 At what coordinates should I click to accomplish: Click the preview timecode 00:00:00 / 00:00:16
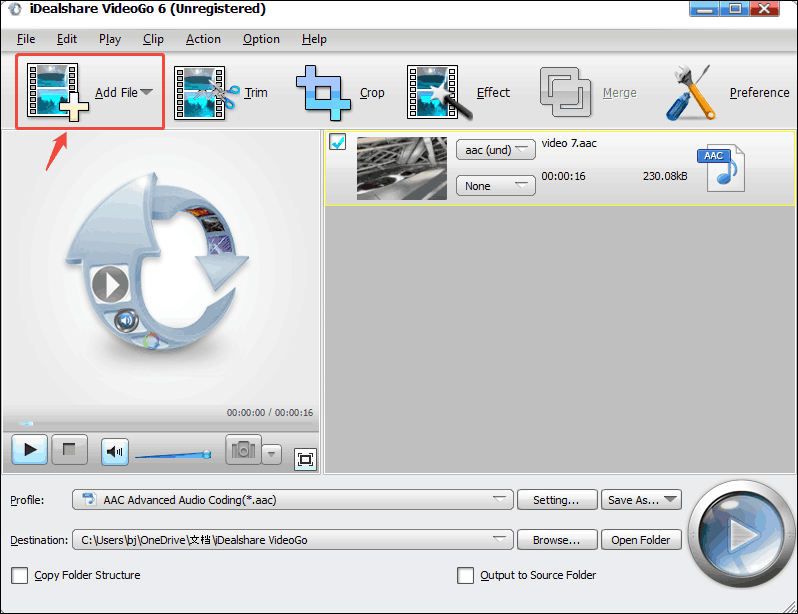pos(270,412)
